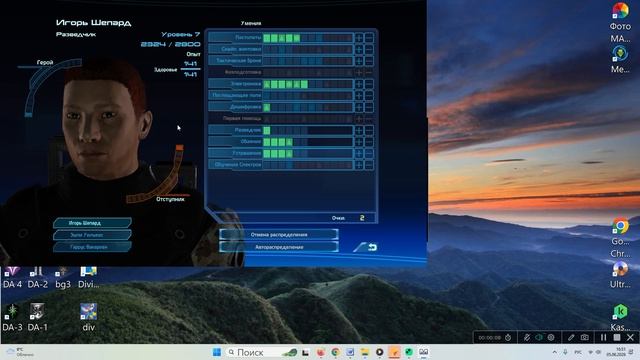Open the DA-3 desktop shortcut

pyautogui.click(x=12, y=318)
